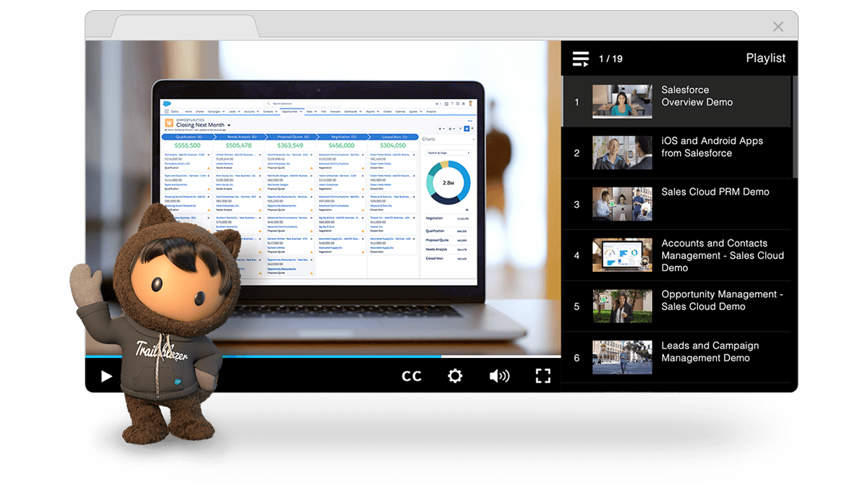Screen dimensions: 868x488
Task: Open the Dashboards tab in Salesforce
Action: (353, 111)
